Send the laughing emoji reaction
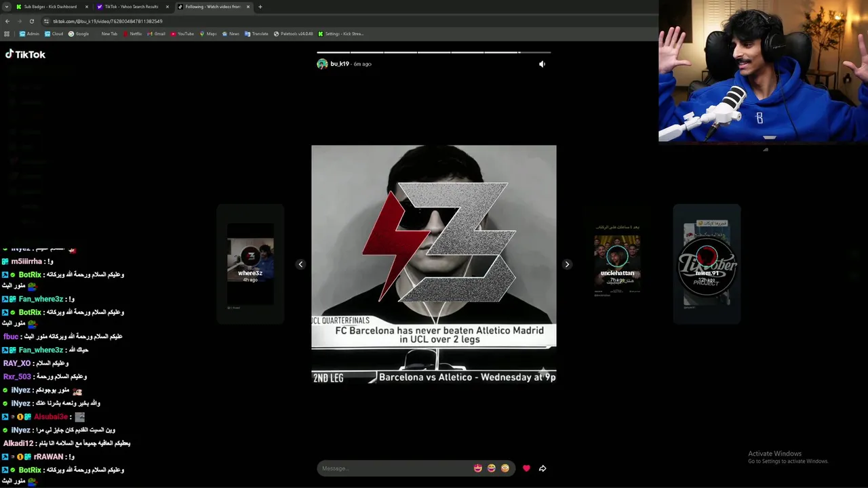Viewport: 868px width, 488px height. [x=492, y=468]
